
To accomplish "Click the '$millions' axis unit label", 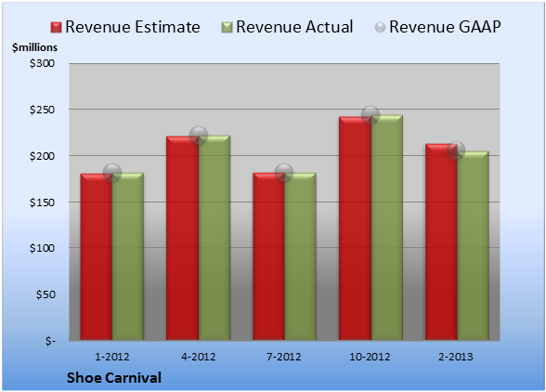I will pos(35,47).
